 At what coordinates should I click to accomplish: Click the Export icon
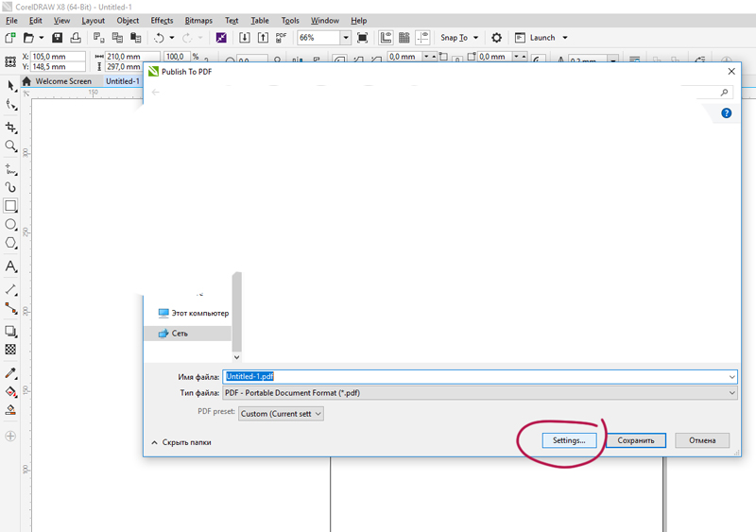click(263, 38)
